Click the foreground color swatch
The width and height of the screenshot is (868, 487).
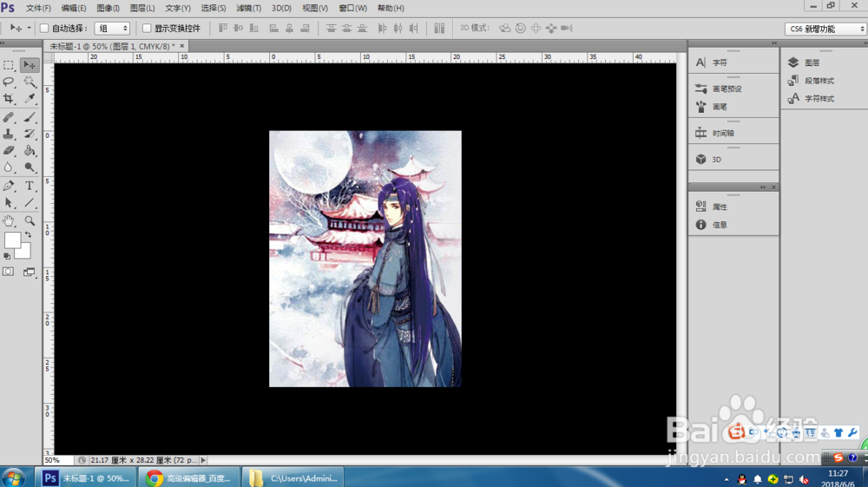tap(12, 240)
